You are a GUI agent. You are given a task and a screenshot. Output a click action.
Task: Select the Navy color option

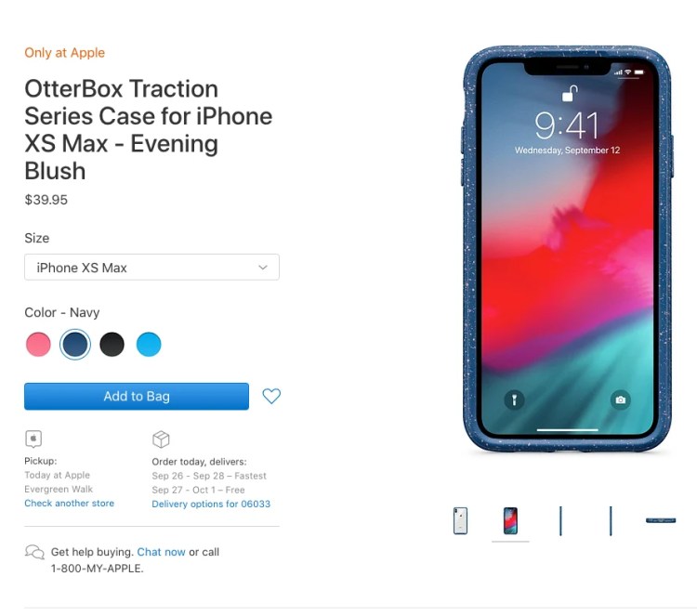point(75,344)
